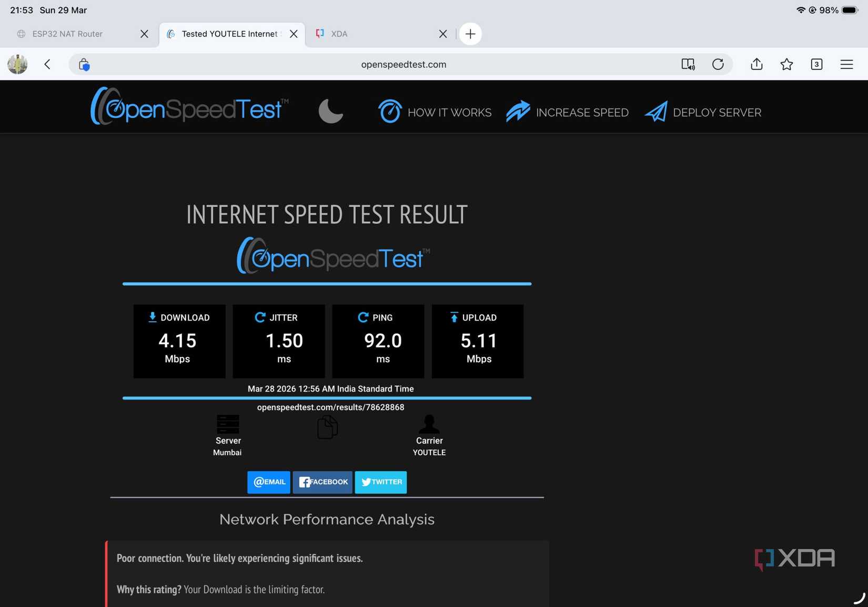Open a new tab with plus button
The height and width of the screenshot is (607, 868).
coord(470,34)
